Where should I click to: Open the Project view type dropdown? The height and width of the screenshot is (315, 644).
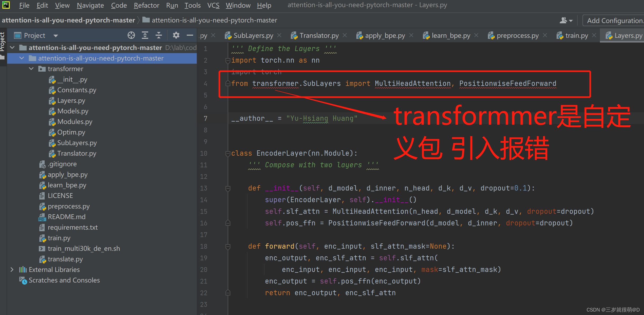click(55, 36)
